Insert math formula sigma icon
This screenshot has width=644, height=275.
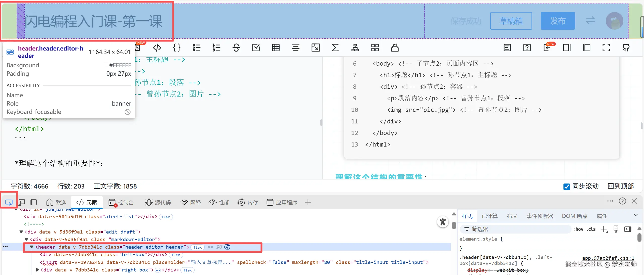point(335,48)
